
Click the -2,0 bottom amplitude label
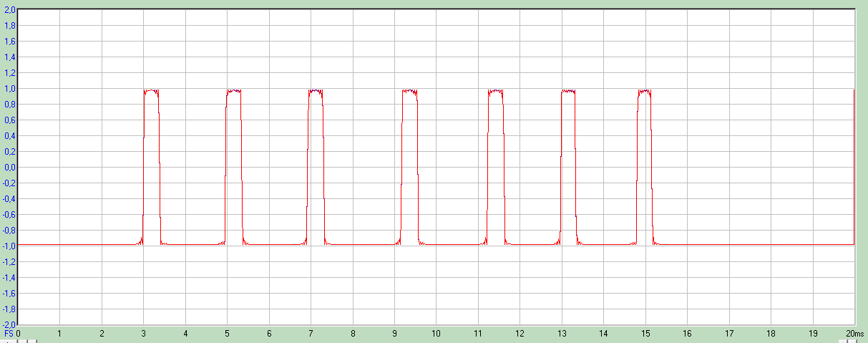[9, 324]
